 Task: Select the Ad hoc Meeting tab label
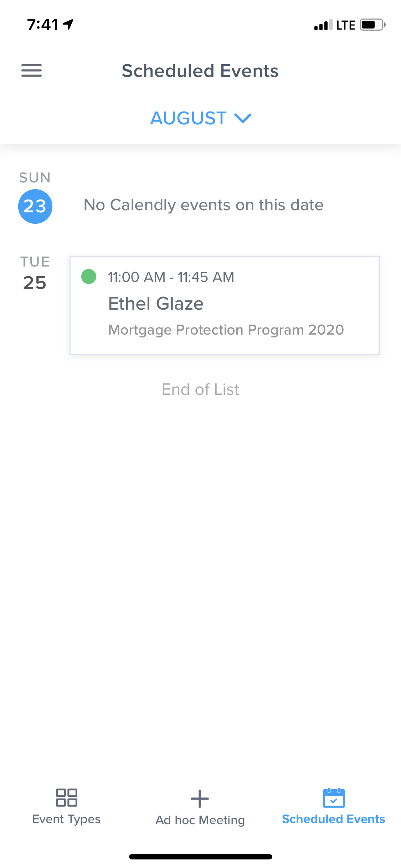coord(200,820)
